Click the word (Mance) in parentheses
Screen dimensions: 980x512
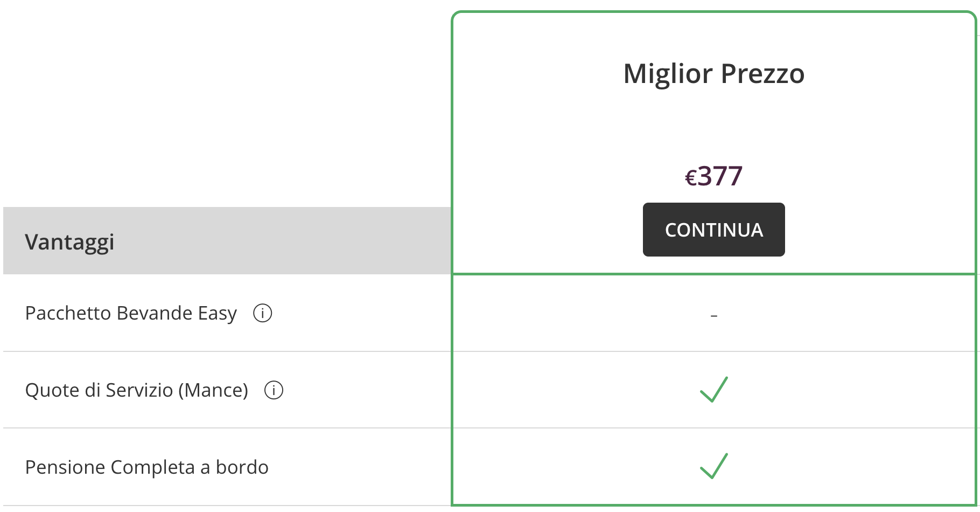pyautogui.click(x=213, y=390)
